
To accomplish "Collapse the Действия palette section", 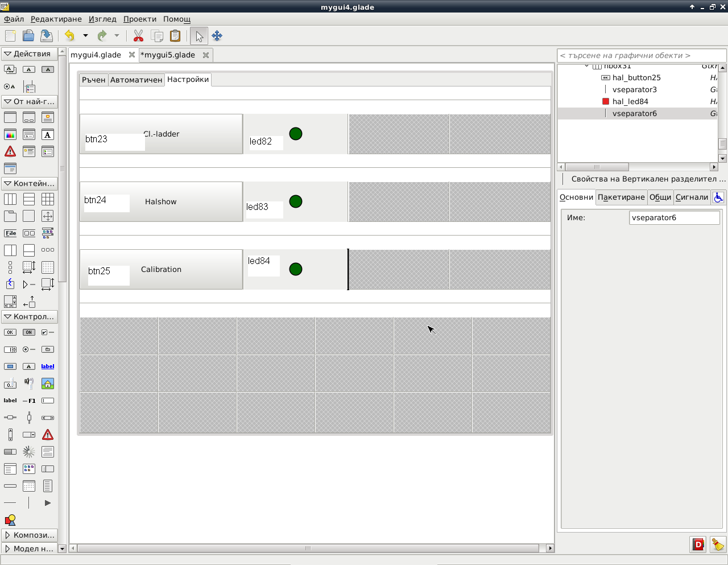I will [30, 54].
